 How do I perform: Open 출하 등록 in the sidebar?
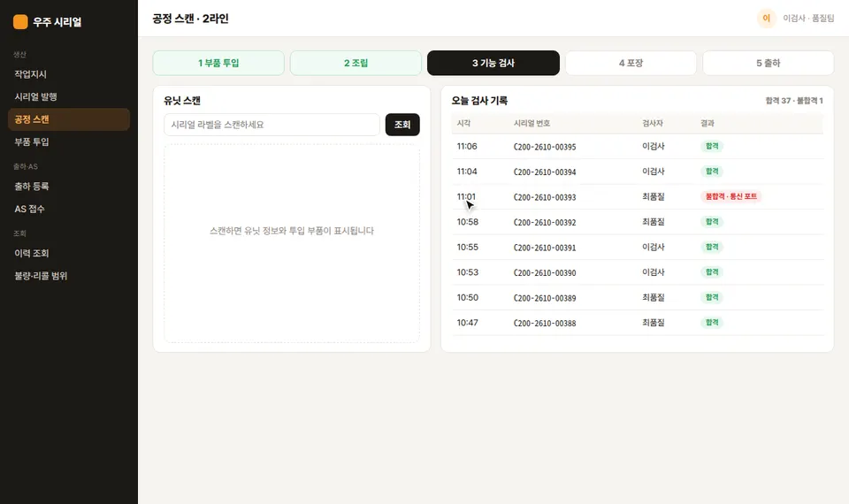coord(69,187)
